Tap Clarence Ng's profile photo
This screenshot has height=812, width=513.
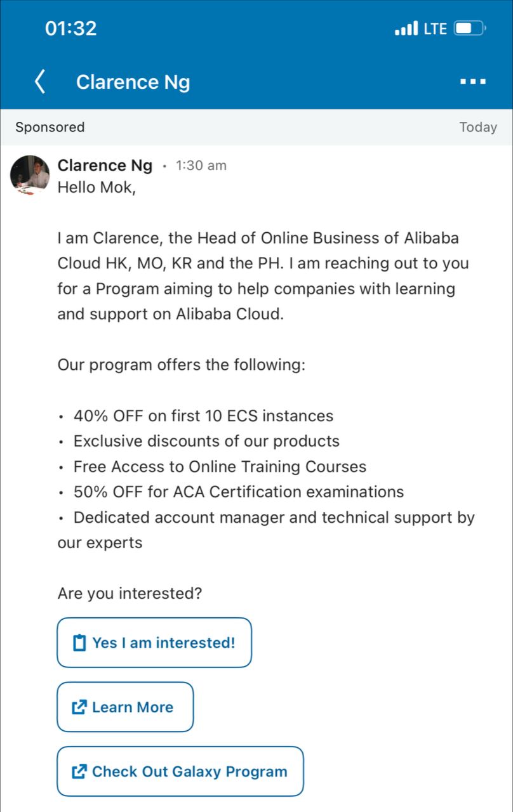click(x=30, y=175)
